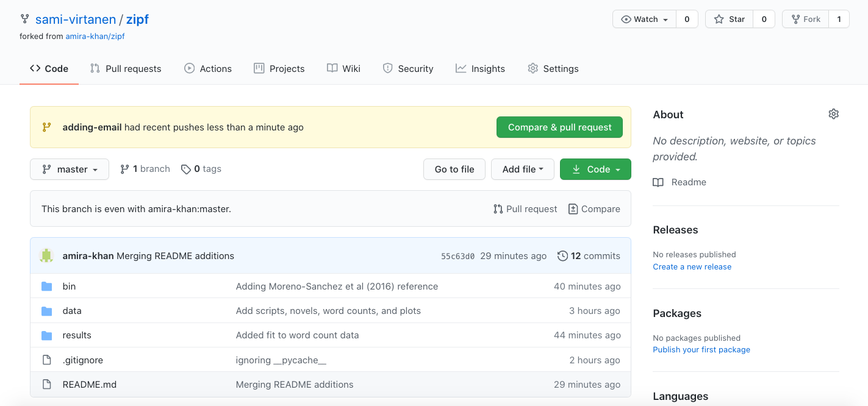The height and width of the screenshot is (406, 868).
Task: Click the bin folder icon
Action: 46,287
